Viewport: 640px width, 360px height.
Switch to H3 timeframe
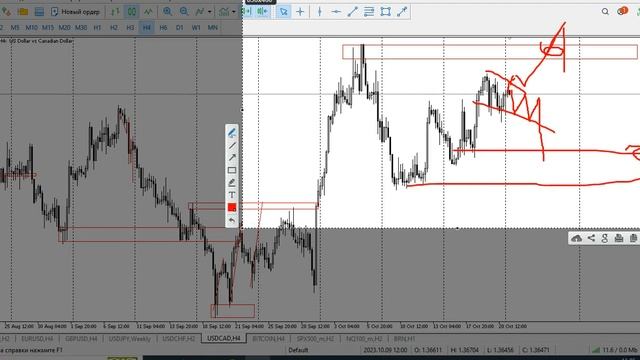130,28
